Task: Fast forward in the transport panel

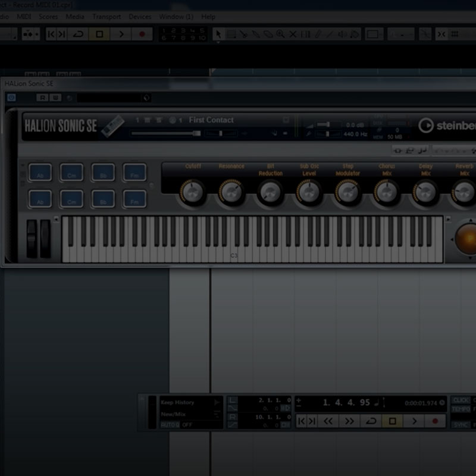Action: (349, 421)
